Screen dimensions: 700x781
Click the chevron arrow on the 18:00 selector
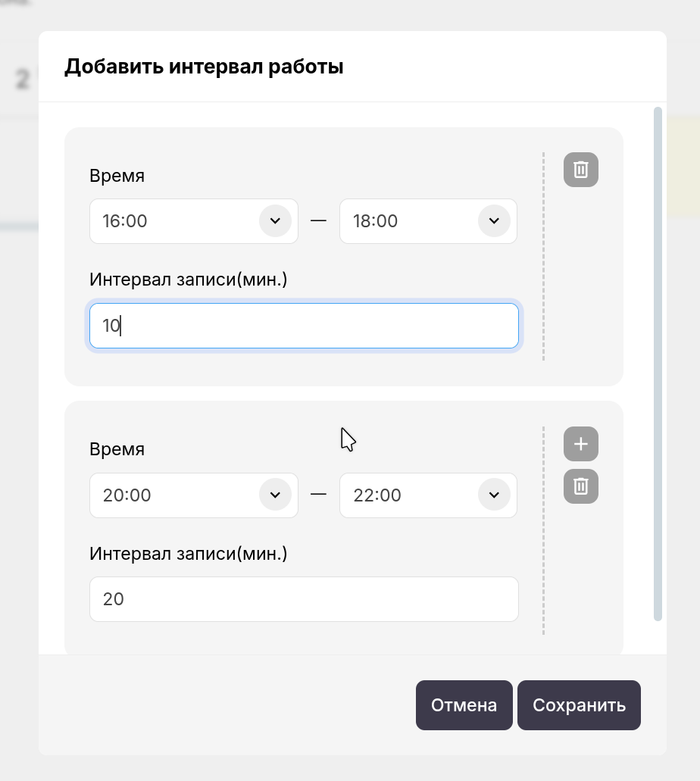click(494, 221)
